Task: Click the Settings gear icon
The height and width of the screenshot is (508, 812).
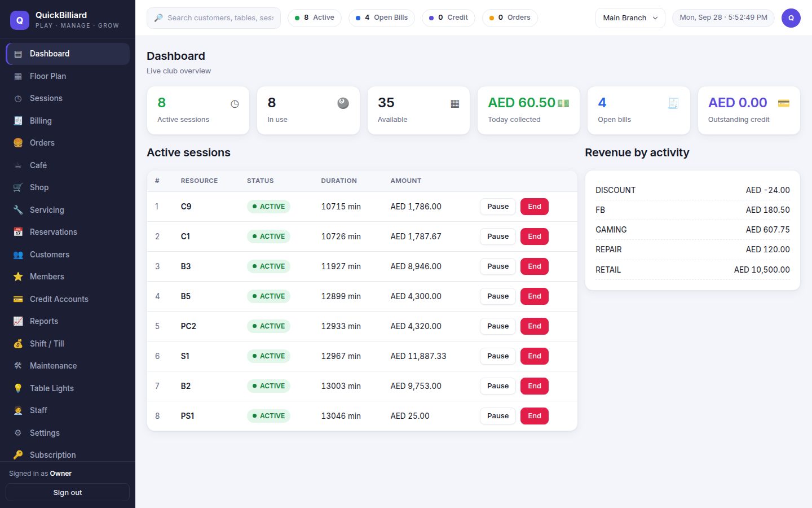Action: 18,433
